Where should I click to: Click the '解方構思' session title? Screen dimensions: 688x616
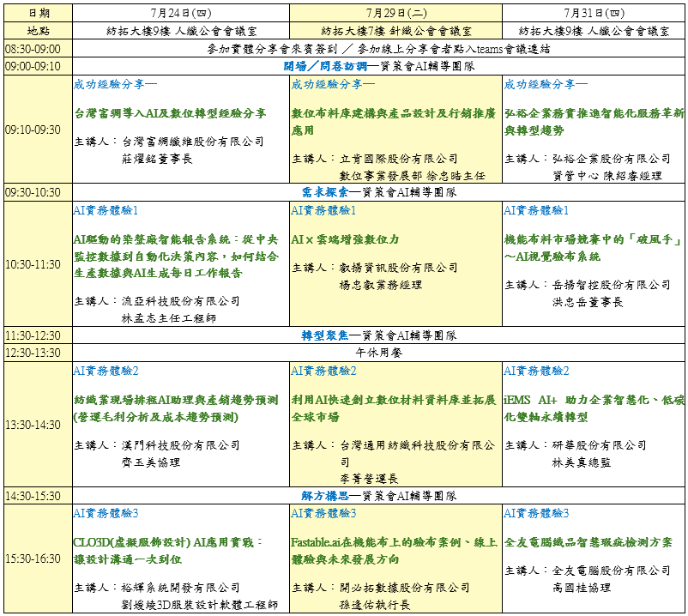click(325, 496)
